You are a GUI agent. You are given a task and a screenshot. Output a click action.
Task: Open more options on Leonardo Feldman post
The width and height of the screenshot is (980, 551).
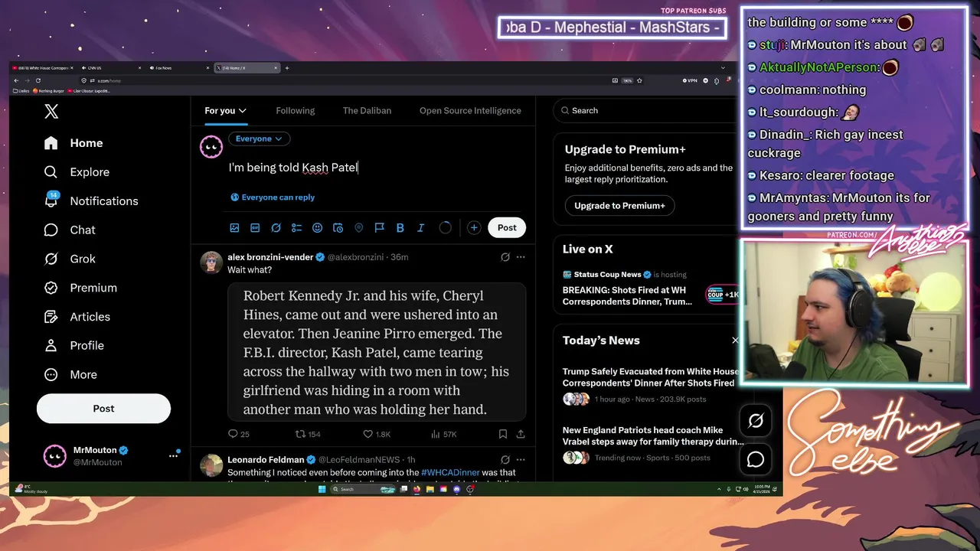tap(521, 460)
